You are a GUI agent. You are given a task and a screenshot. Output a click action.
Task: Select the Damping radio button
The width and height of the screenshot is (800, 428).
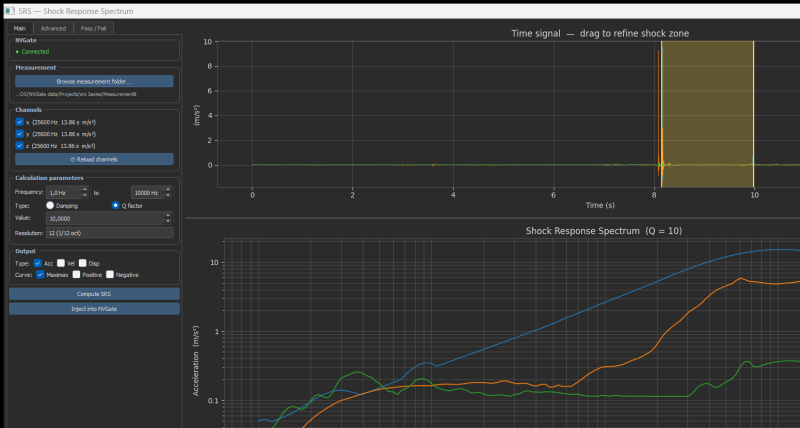50,206
